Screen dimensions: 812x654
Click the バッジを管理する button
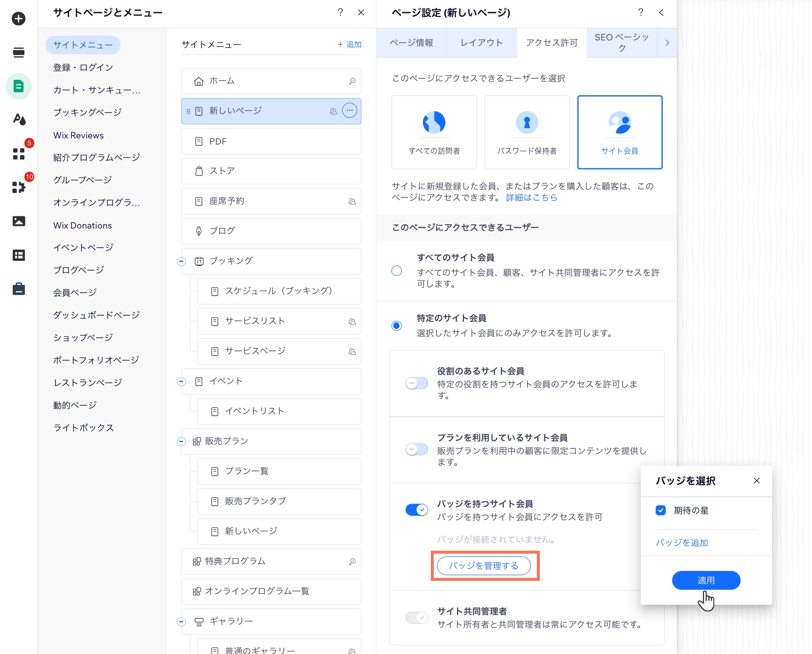pyautogui.click(x=484, y=566)
